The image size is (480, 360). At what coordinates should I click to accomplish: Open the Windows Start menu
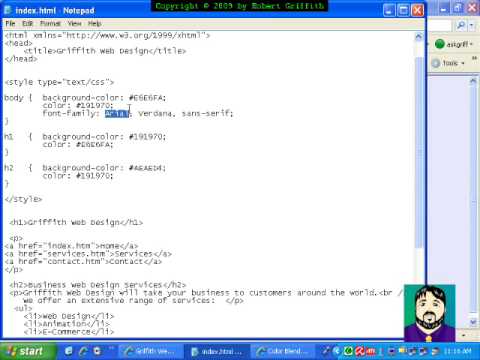27,351
